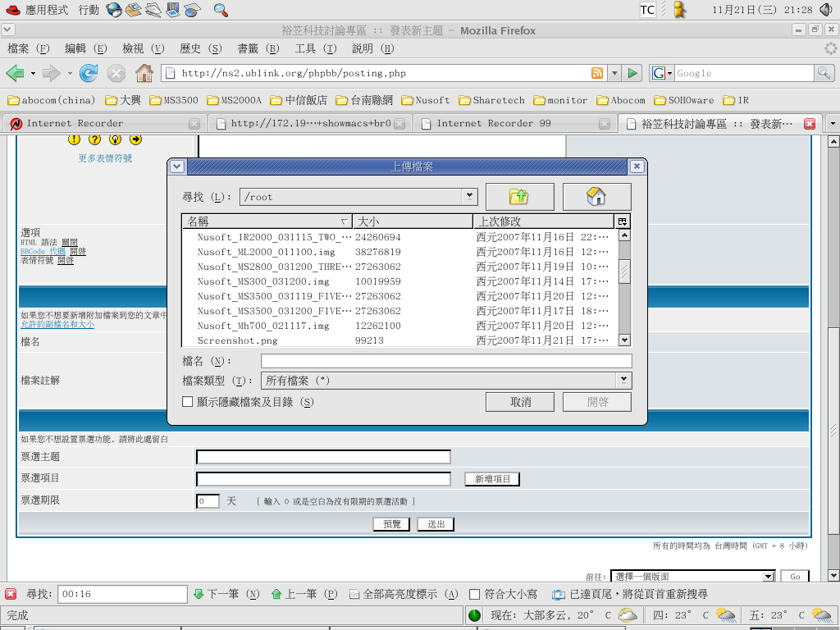This screenshot has width=840, height=630.
Task: Click the home folder icon in dialog
Action: coord(596,197)
